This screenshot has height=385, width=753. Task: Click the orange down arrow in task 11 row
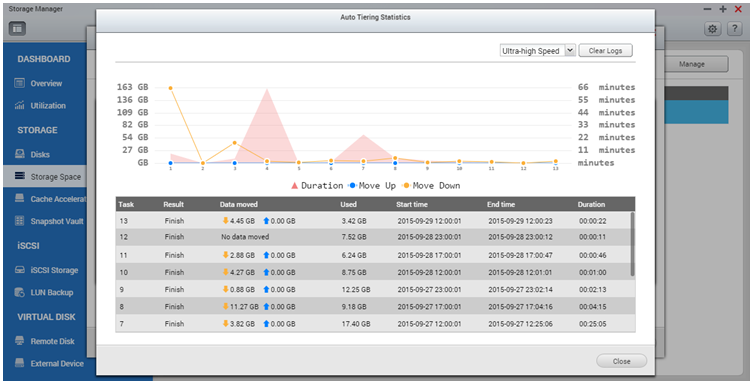tap(225, 255)
